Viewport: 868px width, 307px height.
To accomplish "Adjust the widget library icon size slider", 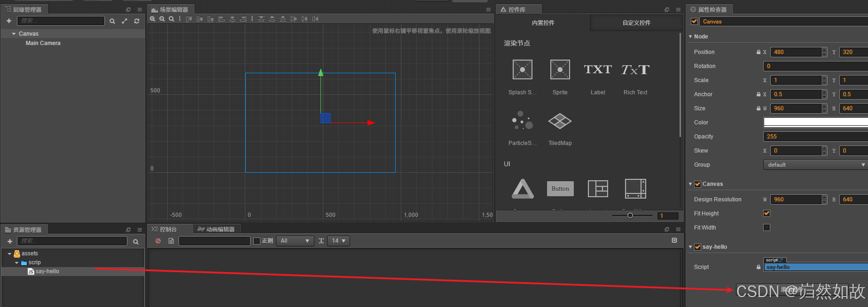I will pos(630,215).
